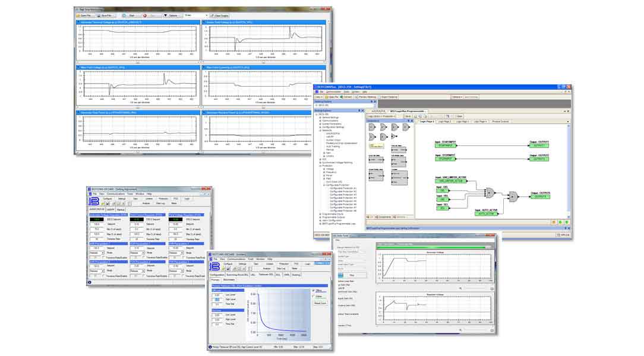This screenshot has width=644, height=356.
Task: Click the OR gate feeding the final AND gate
Action: (490, 192)
